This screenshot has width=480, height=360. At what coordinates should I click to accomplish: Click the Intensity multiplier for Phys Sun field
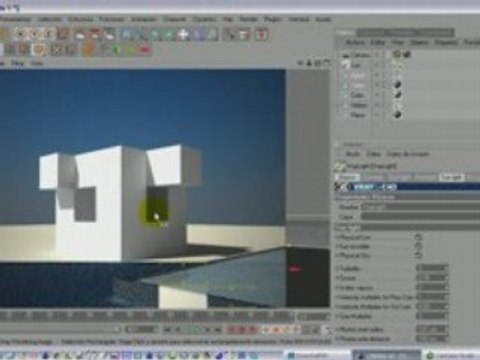pyautogui.click(x=431, y=297)
